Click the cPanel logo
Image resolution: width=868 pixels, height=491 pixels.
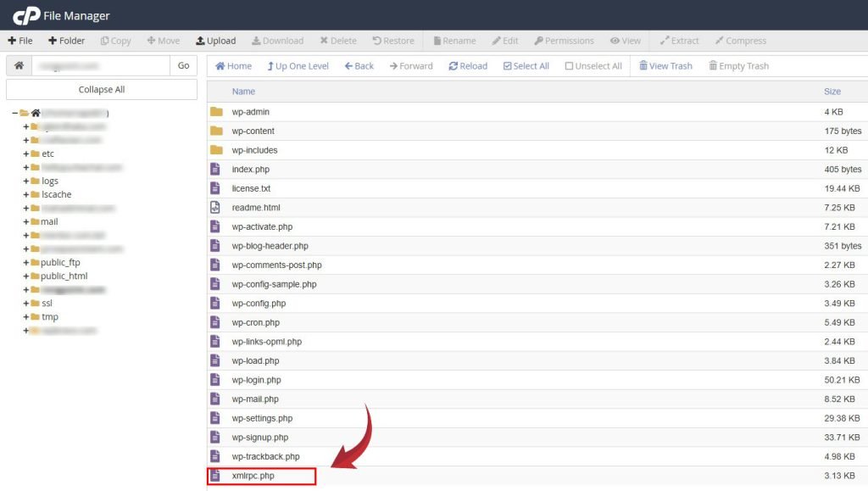pos(26,15)
